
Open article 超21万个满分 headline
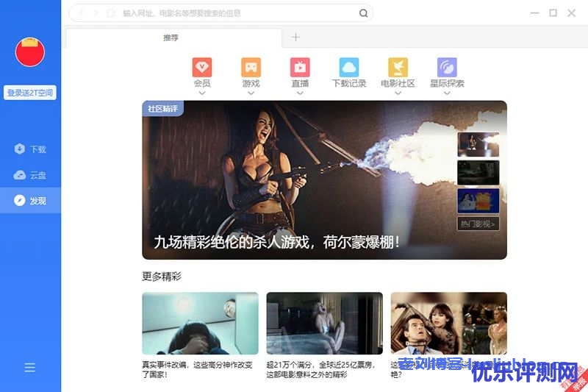coord(320,369)
